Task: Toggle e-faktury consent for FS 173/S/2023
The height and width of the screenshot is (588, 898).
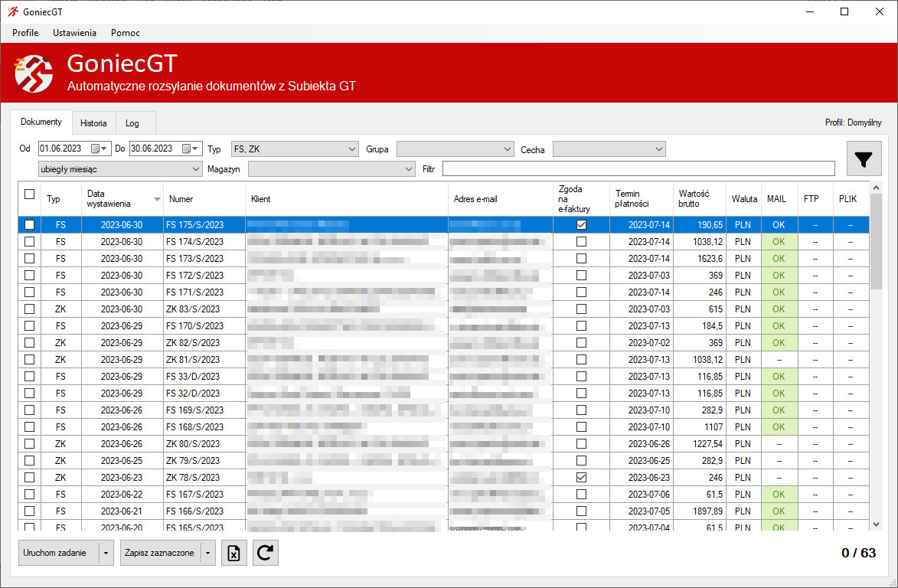Action: click(x=581, y=259)
